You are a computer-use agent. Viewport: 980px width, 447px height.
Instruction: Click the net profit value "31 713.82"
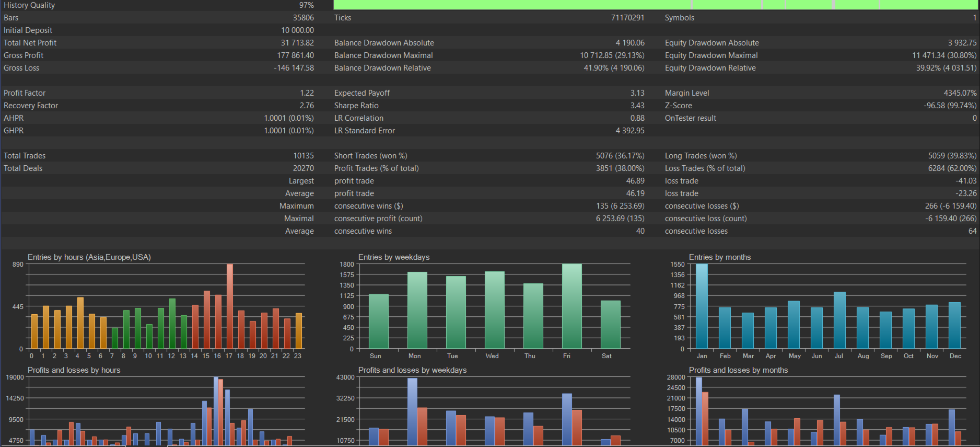pos(298,43)
